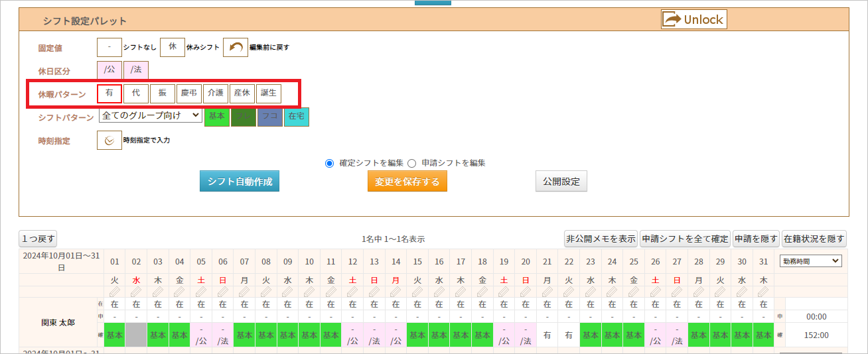
Task: Select the 確定シフトを編集 radio button
Action: 330,163
